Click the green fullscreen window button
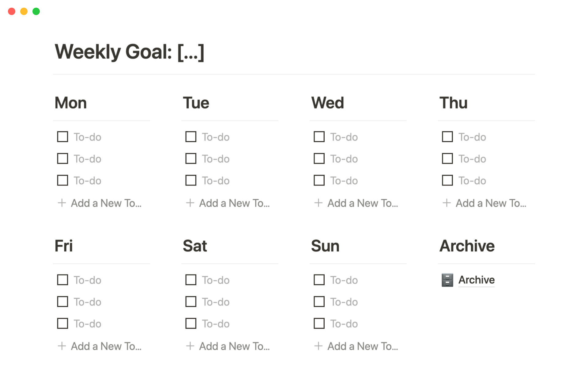 pos(36,11)
